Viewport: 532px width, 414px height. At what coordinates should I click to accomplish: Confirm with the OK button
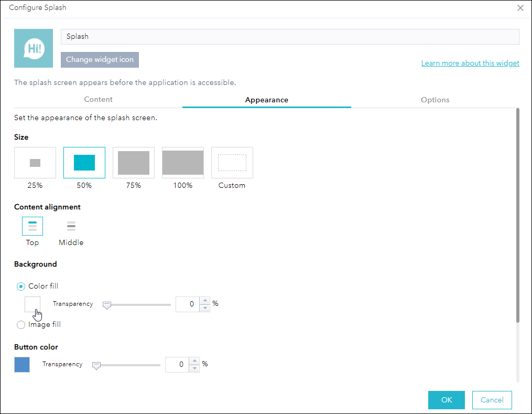pyautogui.click(x=447, y=400)
